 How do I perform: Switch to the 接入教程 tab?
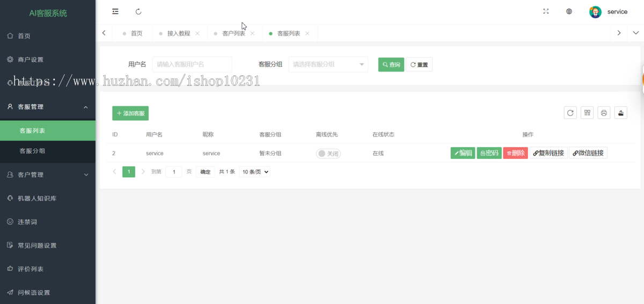coord(179,33)
